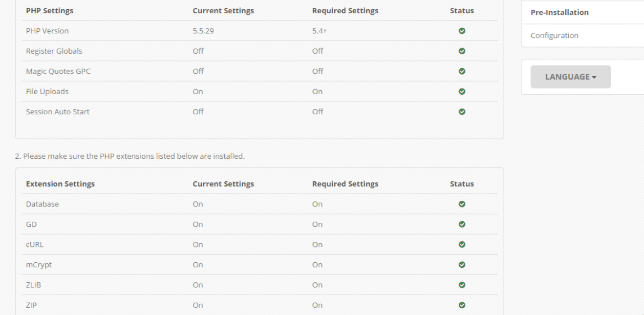The width and height of the screenshot is (644, 315).
Task: Click Status header in PHP settings table
Action: tap(462, 11)
